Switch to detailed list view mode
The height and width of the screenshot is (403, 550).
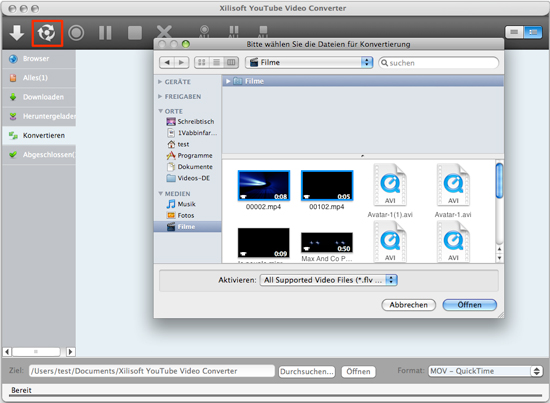coord(532,32)
